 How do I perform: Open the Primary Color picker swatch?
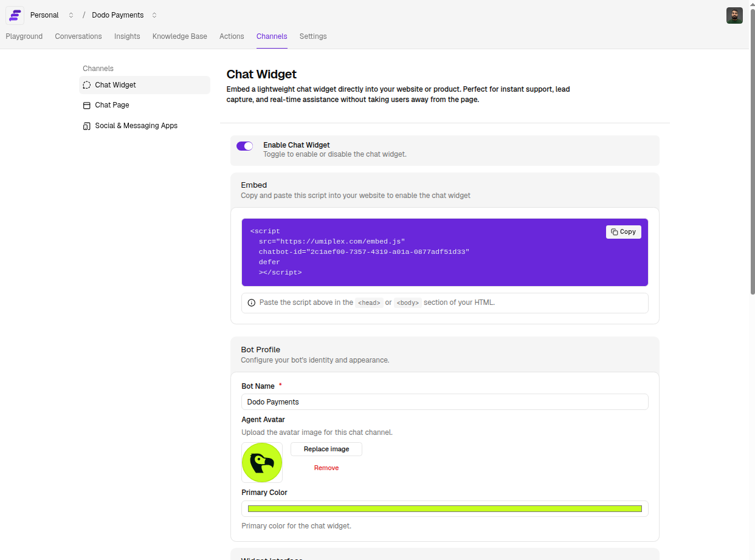coord(445,508)
